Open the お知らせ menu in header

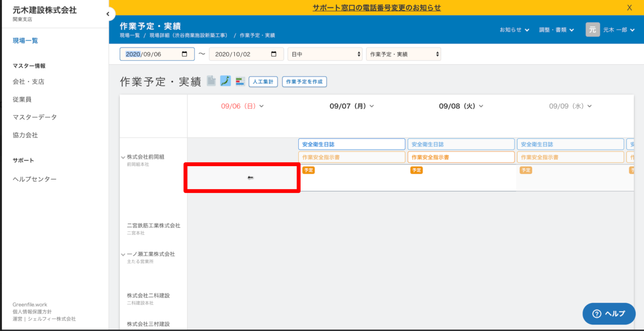pos(514,30)
